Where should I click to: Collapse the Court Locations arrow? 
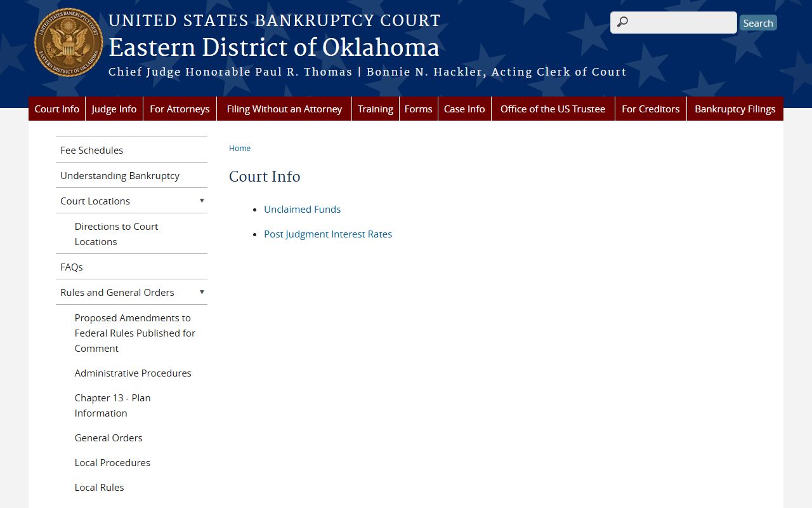202,201
